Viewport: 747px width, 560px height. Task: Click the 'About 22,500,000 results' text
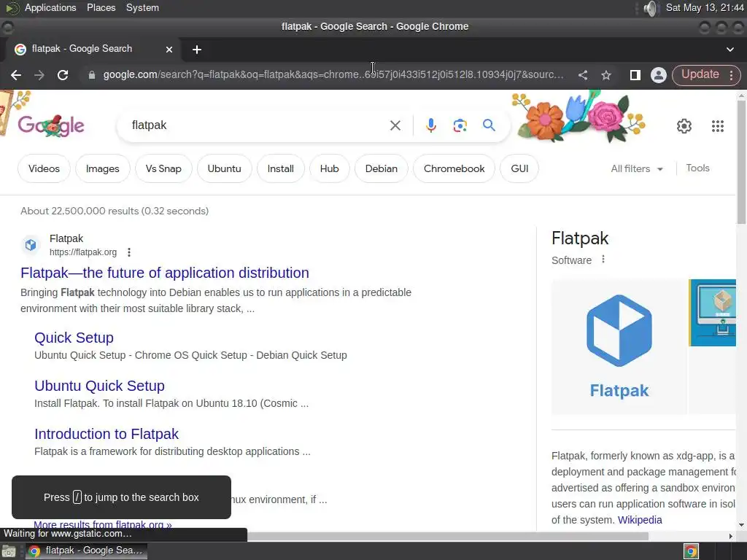(x=115, y=211)
